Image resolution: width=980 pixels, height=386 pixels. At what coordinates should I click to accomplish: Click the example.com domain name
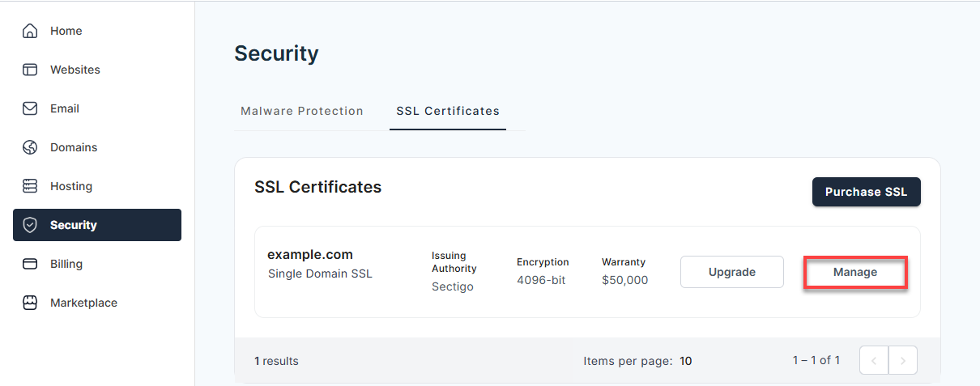coord(310,255)
